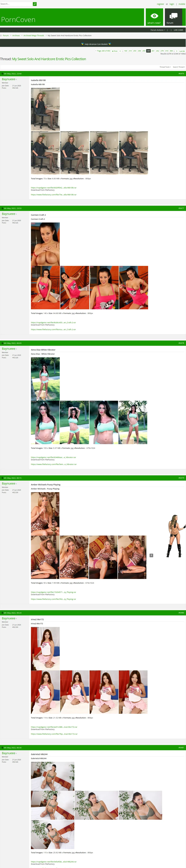
Task: Click the register link
Action: (160, 4)
